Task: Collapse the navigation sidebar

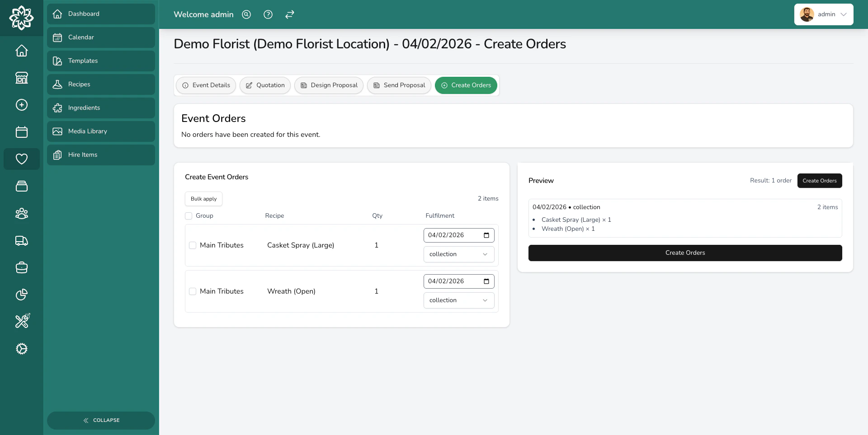Action: point(101,420)
